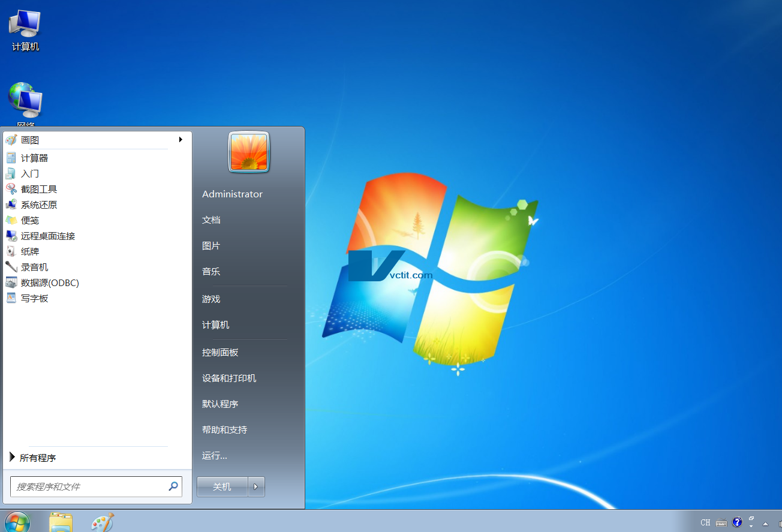
Task: Open 游戏 (Games) in the right pane
Action: (x=211, y=299)
